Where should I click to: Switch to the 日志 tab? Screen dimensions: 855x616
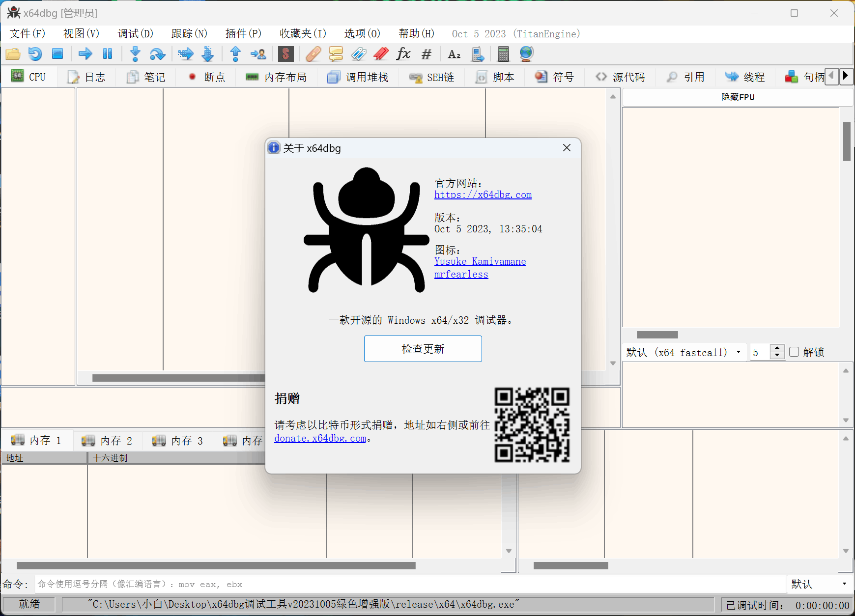pyautogui.click(x=86, y=77)
